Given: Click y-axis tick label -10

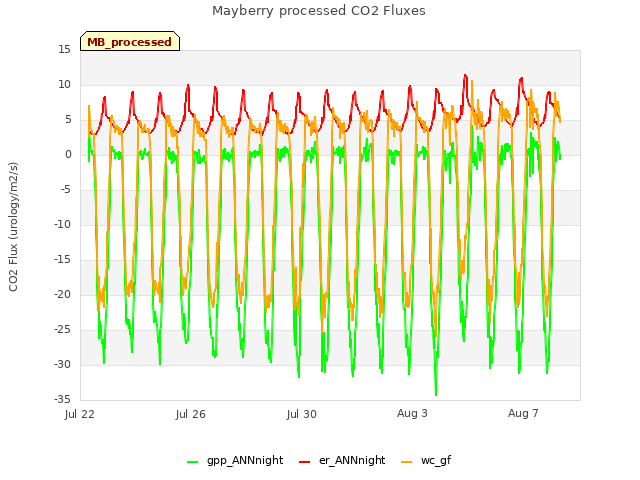Looking at the screenshot, I should click(63, 224).
